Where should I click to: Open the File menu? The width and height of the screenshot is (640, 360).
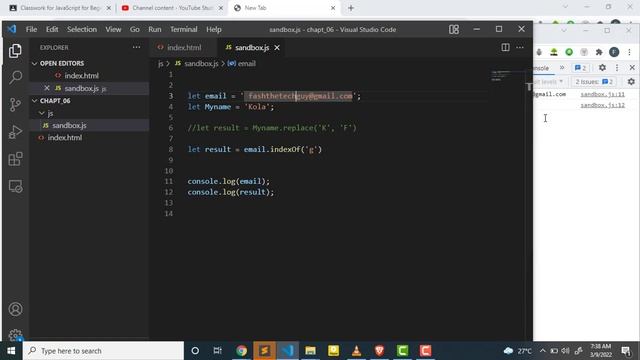coord(31,29)
